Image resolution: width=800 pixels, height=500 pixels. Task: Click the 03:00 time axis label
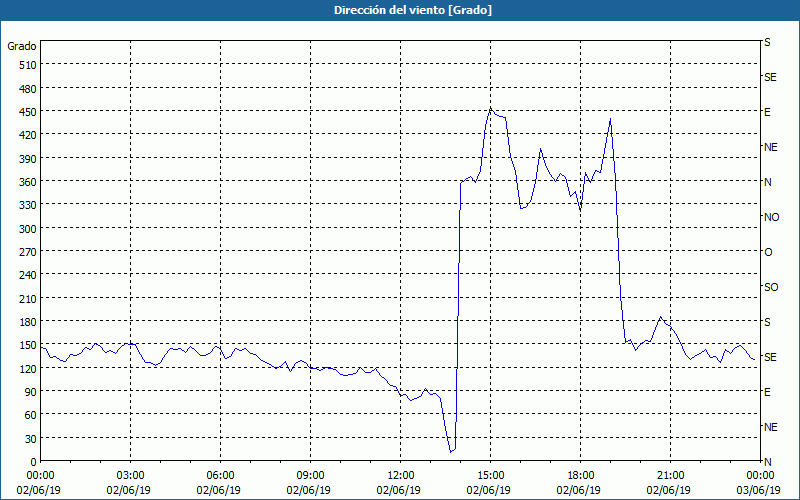[x=131, y=476]
